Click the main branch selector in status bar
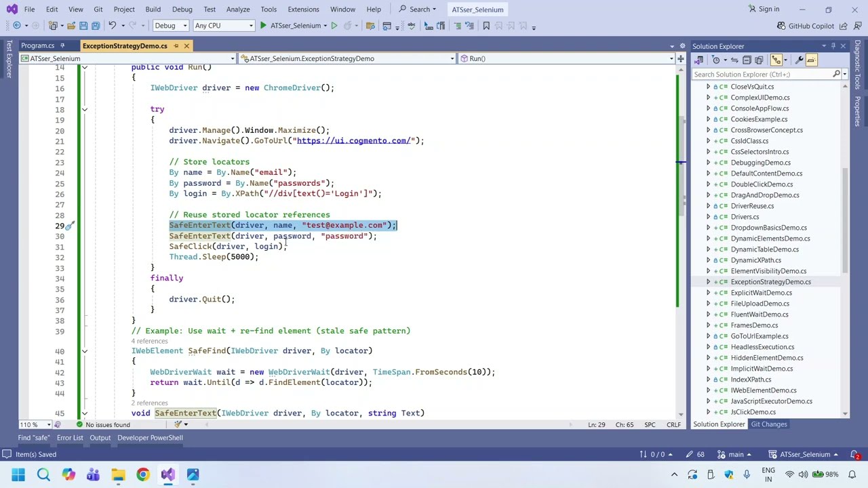 (735, 455)
